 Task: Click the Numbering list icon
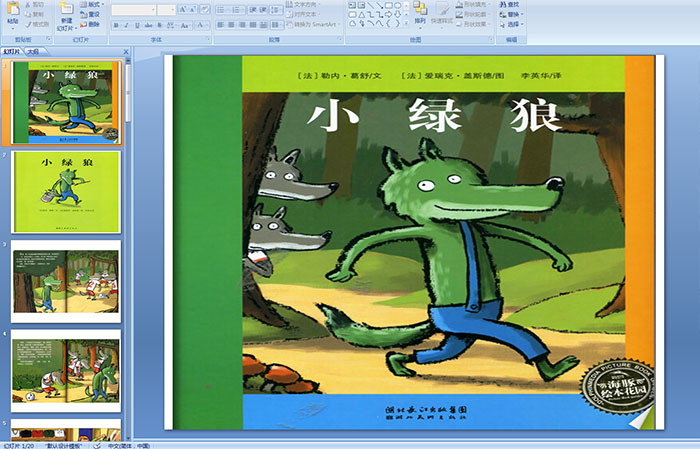point(238,10)
